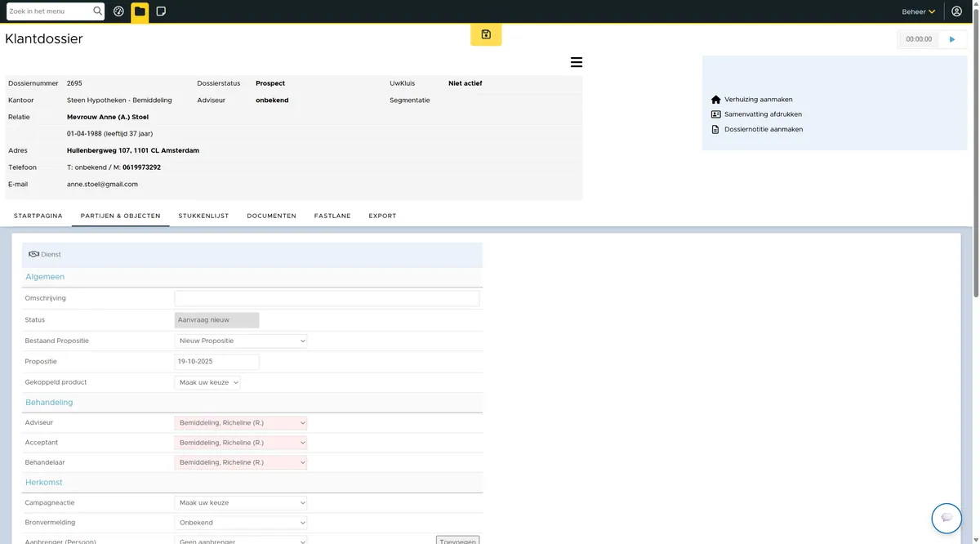Click the search magnifier icon in menu search
This screenshot has width=980, height=544.
click(98, 11)
